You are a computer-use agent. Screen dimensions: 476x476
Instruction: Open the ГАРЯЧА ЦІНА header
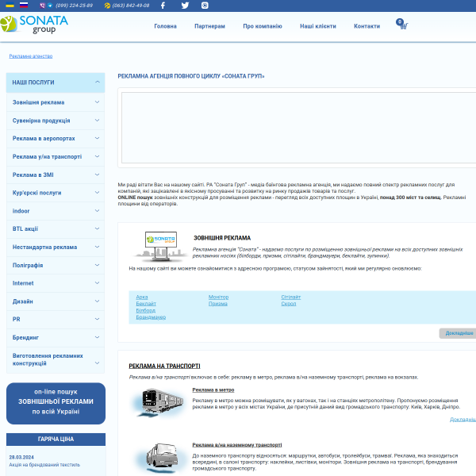pos(56,440)
